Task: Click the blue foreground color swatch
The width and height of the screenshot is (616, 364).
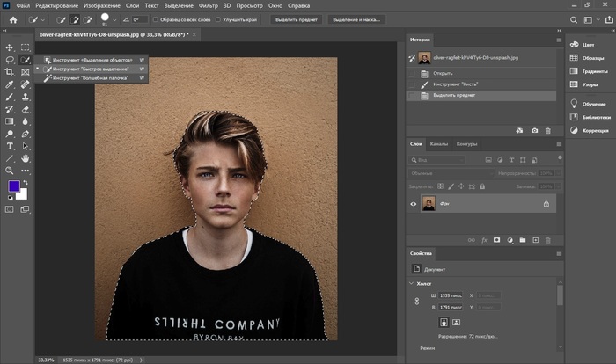Action: [x=13, y=187]
